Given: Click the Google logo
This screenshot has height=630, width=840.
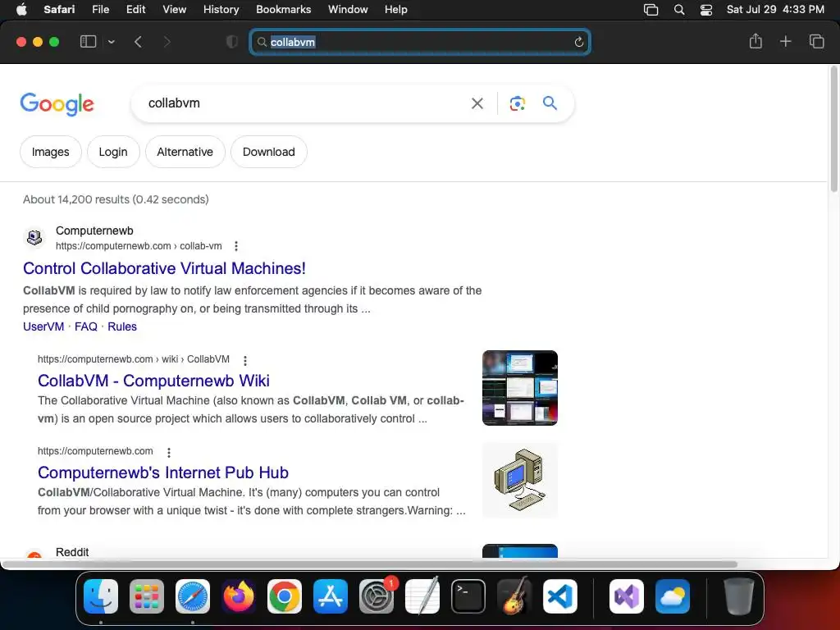Looking at the screenshot, I should (x=57, y=104).
